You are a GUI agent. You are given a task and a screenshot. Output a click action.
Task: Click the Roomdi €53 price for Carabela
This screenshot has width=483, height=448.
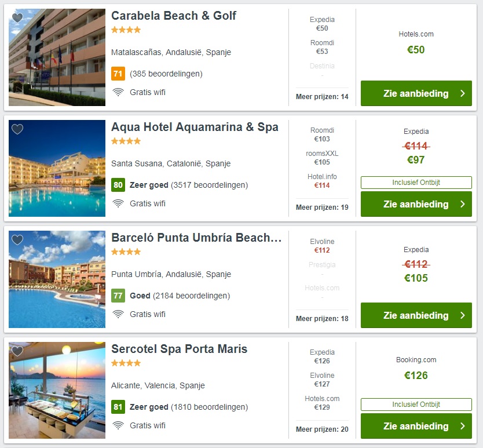(x=322, y=46)
